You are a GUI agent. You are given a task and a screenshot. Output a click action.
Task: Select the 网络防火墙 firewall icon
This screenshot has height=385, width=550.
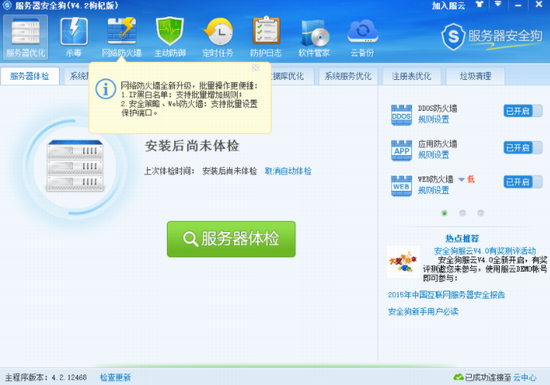coord(122,37)
